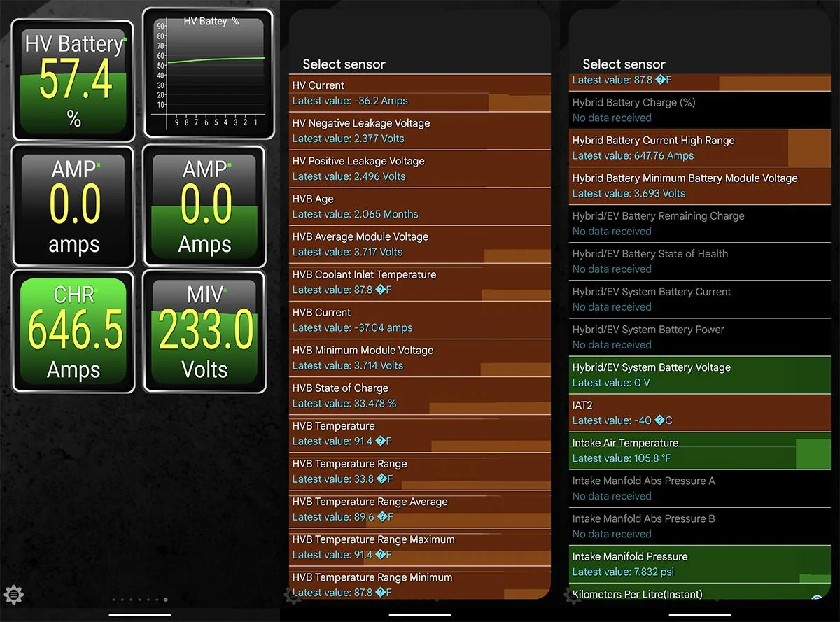Select the HVB Temperature sensor row
The width and height of the screenshot is (840, 622).
point(420,433)
